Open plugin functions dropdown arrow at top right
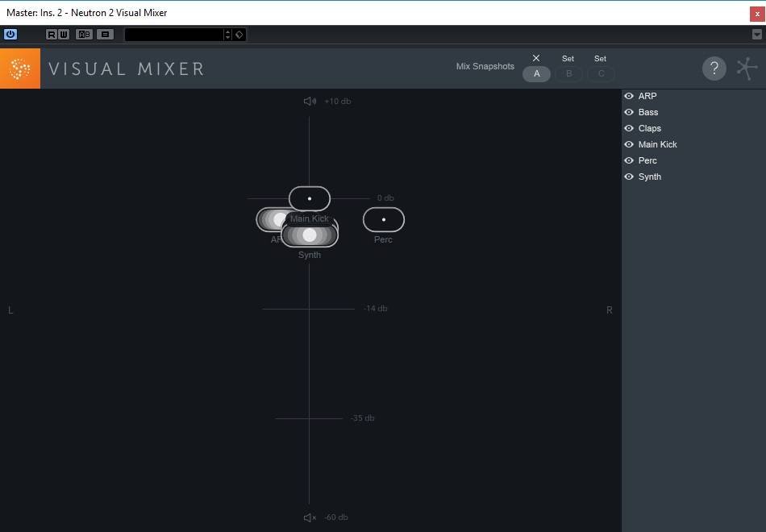The image size is (766, 532). [756, 35]
